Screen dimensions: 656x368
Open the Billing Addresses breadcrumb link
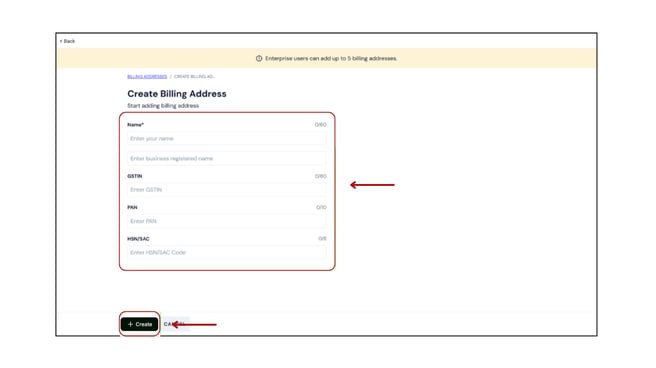coord(147,77)
